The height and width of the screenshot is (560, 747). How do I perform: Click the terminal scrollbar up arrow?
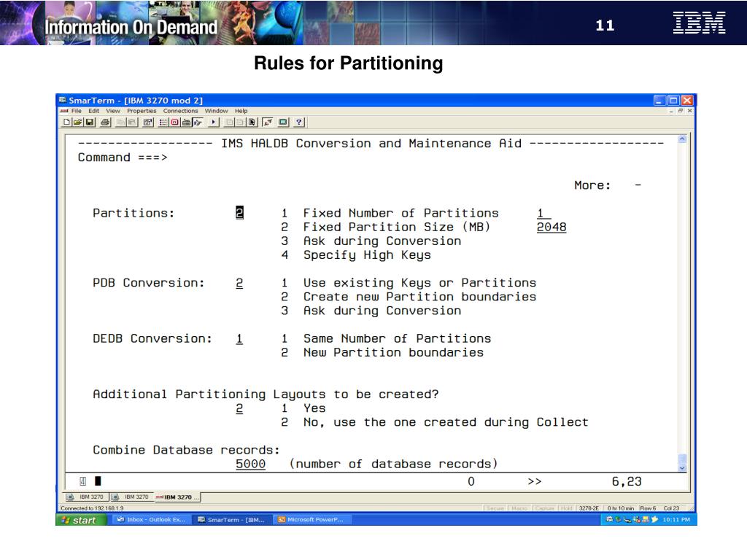click(x=682, y=139)
